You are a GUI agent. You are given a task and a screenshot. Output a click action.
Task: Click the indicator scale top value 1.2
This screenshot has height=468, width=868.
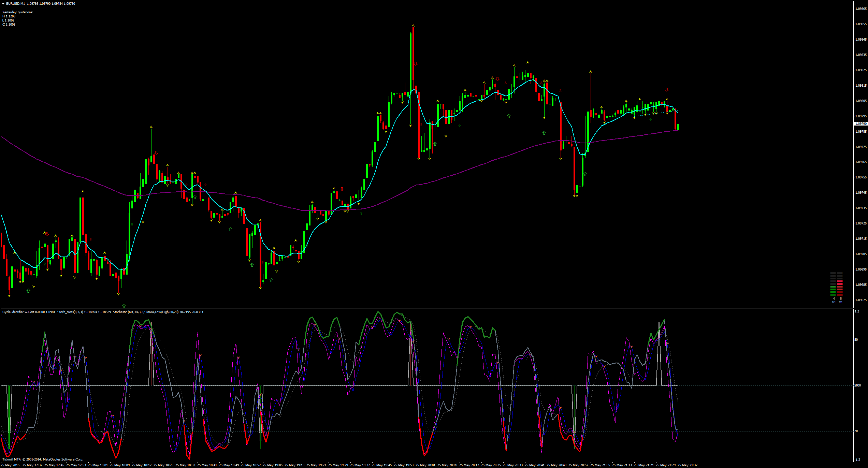[x=858, y=311]
